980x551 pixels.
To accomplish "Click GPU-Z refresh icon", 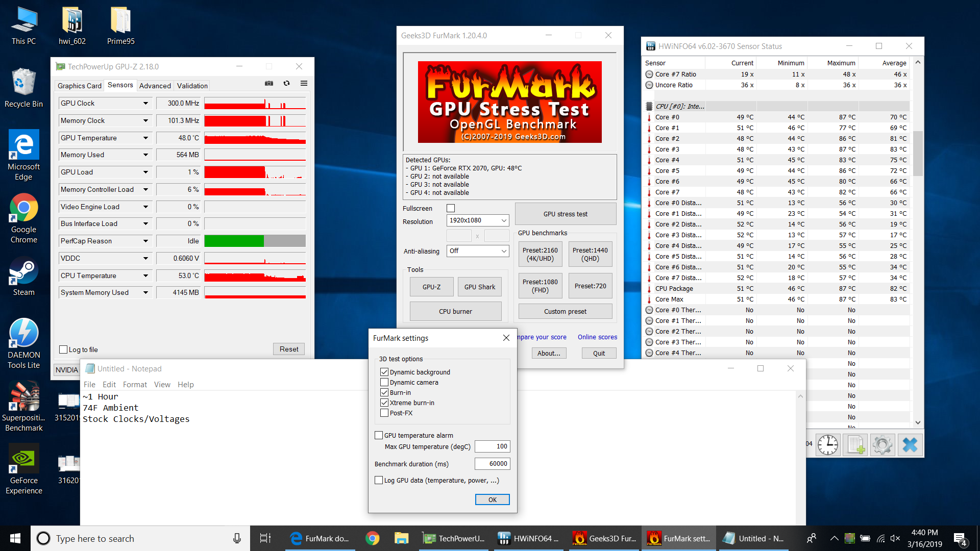I will coord(286,83).
